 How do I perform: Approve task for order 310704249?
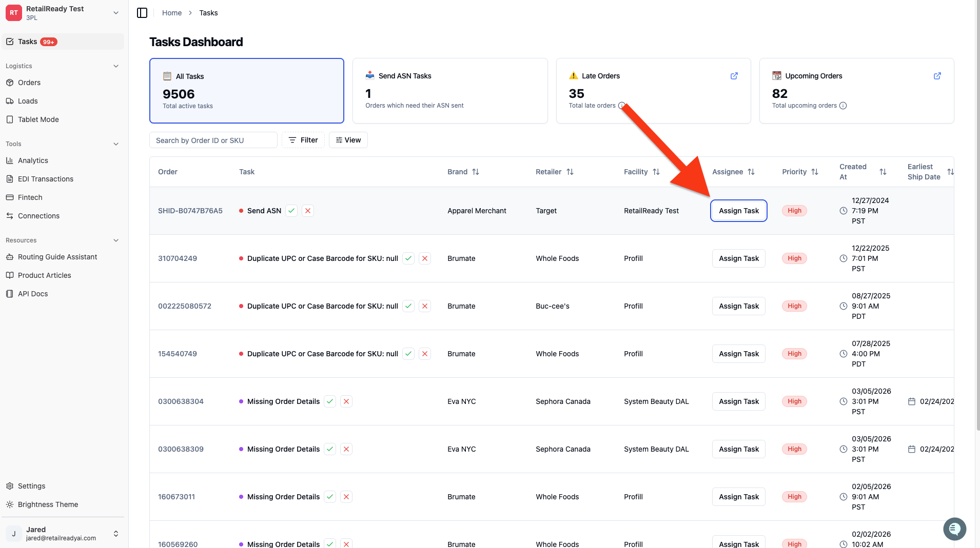click(x=408, y=258)
